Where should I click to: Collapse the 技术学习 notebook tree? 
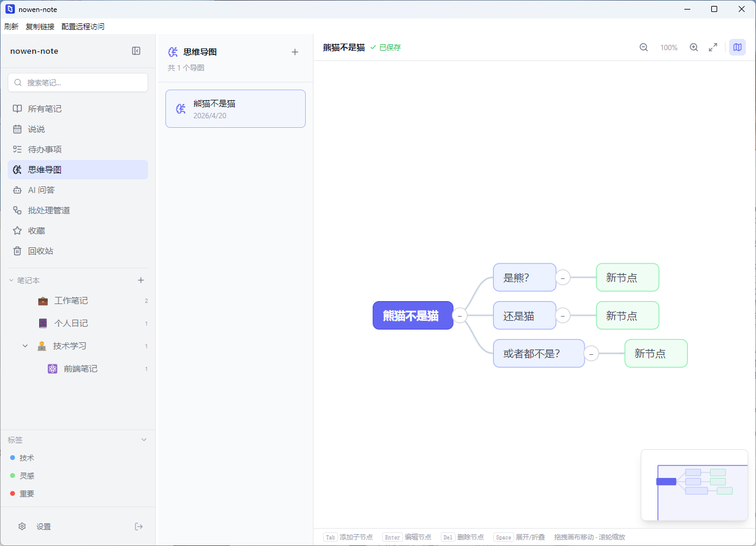click(x=25, y=346)
